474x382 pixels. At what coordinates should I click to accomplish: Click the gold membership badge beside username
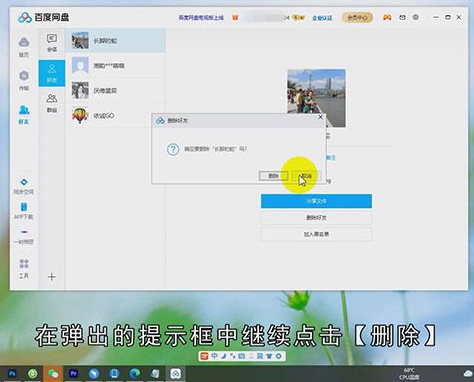[299, 17]
